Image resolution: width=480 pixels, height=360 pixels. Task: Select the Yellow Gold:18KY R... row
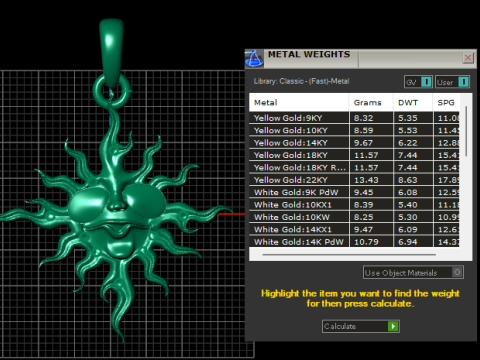click(x=354, y=167)
